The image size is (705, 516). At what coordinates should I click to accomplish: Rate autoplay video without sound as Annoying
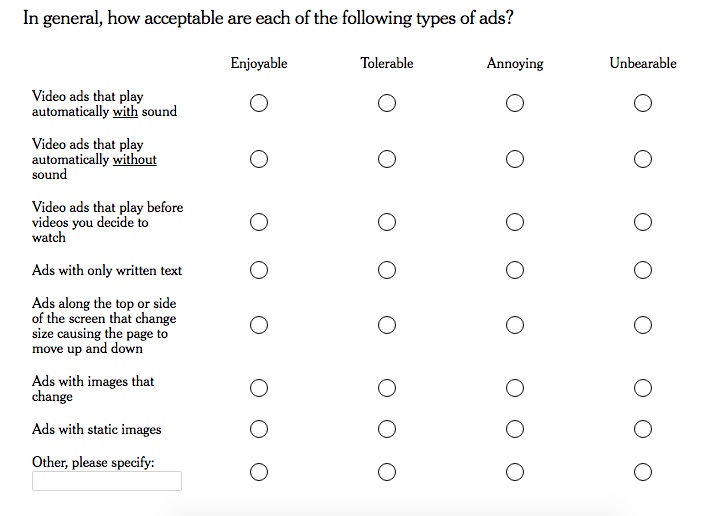tap(515, 159)
